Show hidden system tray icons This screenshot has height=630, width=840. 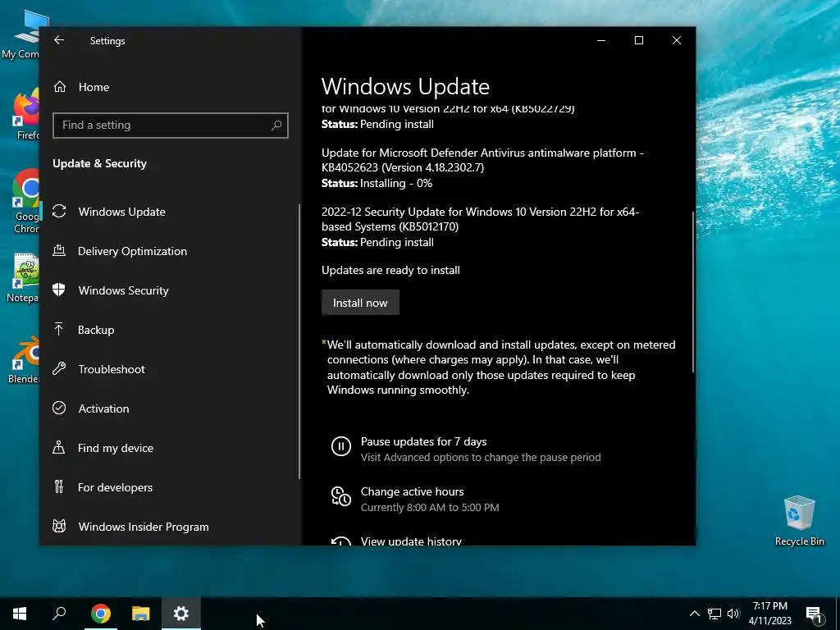tap(694, 614)
